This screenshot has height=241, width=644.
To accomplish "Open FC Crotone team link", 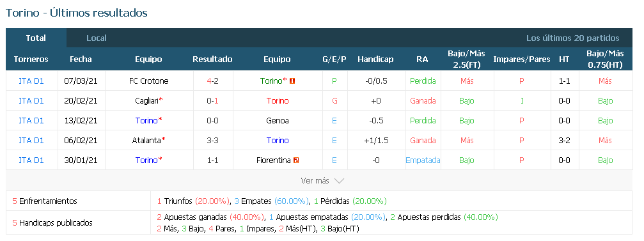I will (148, 81).
